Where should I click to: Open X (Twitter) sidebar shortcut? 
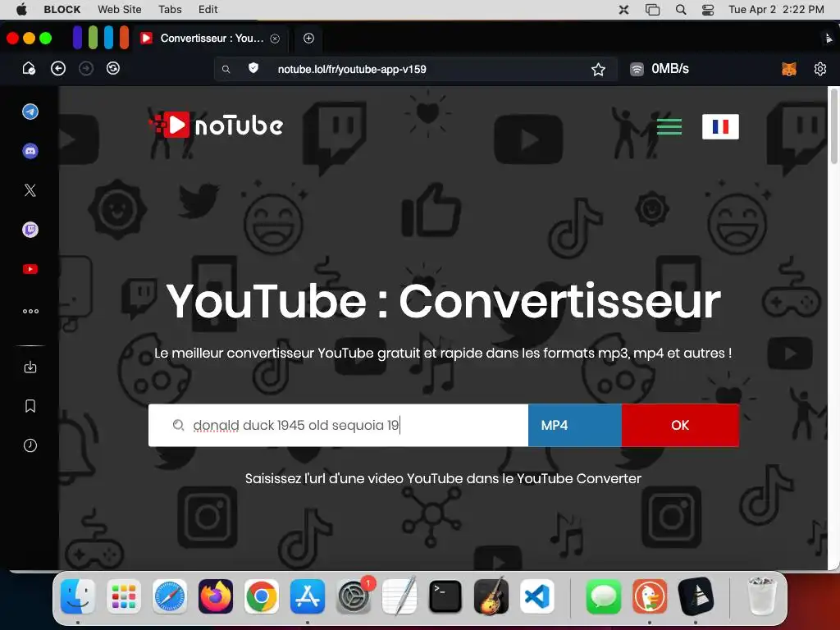(x=30, y=190)
